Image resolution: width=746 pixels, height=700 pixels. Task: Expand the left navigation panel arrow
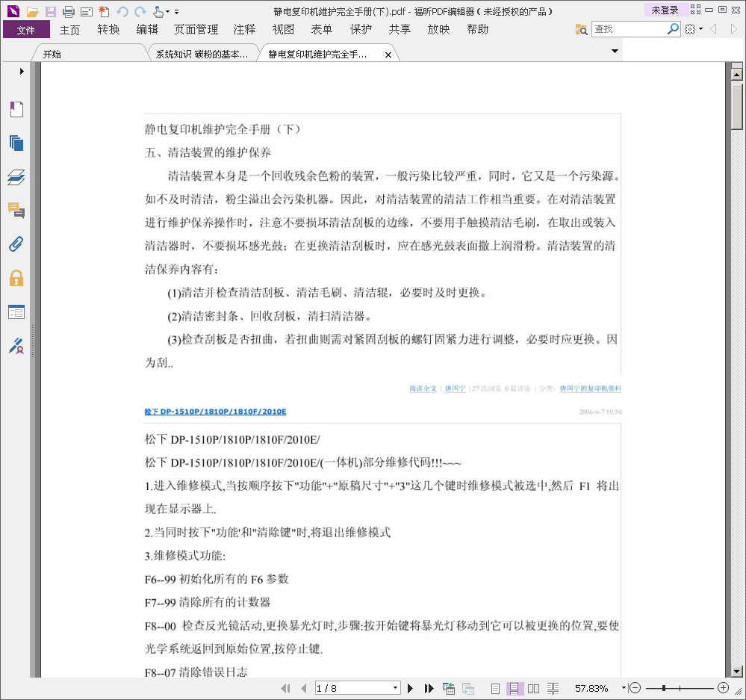(22, 72)
